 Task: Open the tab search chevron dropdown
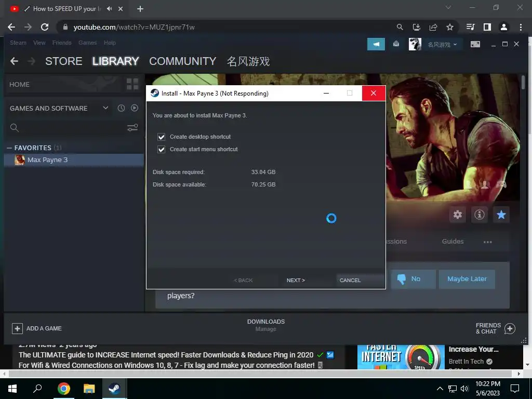[x=448, y=7]
